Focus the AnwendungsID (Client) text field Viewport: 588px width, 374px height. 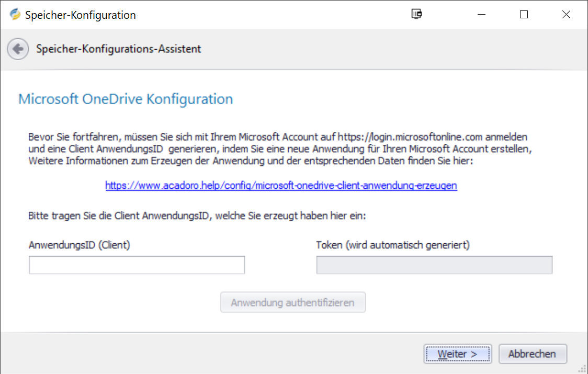click(x=137, y=265)
